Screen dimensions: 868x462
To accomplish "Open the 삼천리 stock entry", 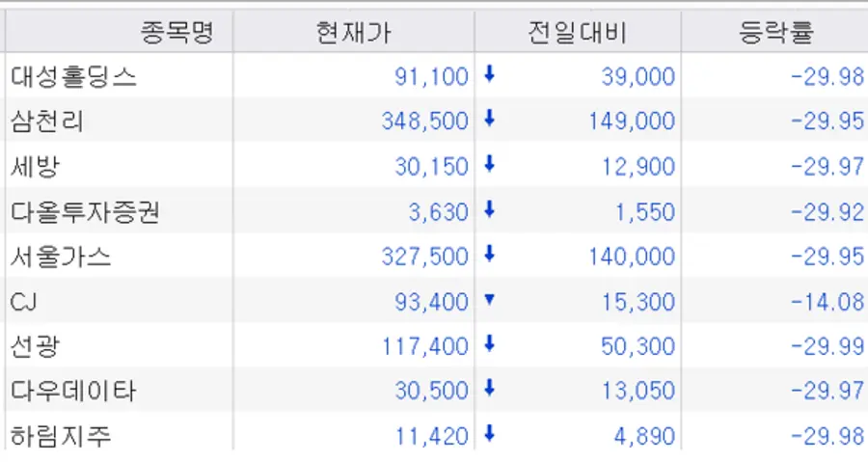I will (46, 122).
